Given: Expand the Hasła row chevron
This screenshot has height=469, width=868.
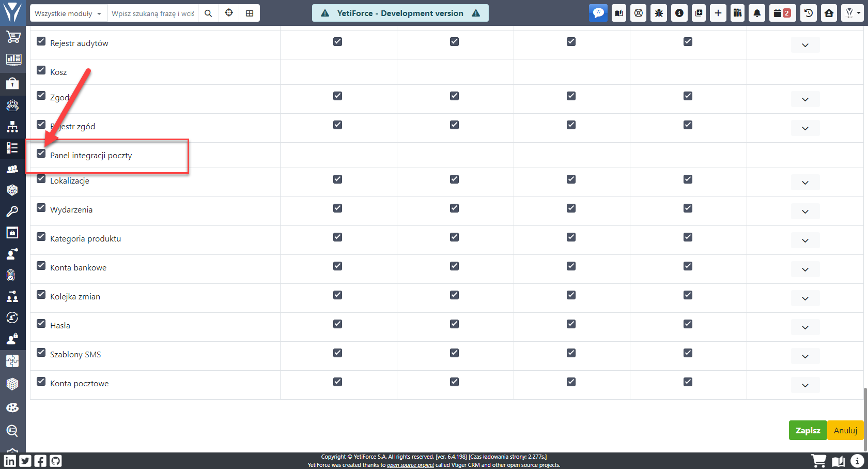Looking at the screenshot, I should click(x=805, y=327).
